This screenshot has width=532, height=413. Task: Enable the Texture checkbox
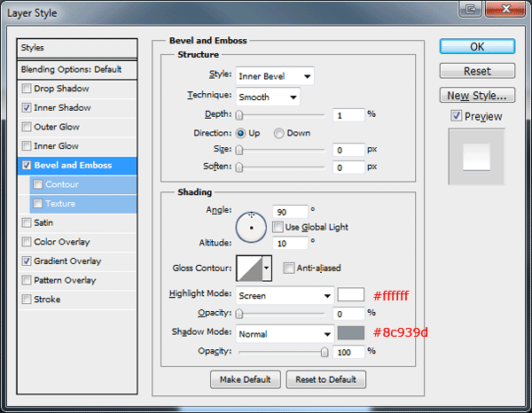[37, 204]
